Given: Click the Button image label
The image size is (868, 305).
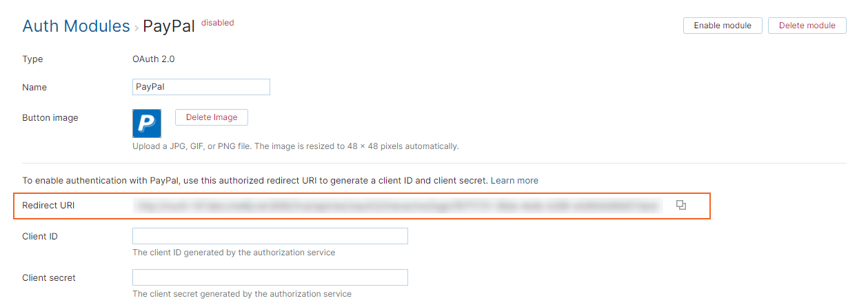Looking at the screenshot, I should pyautogui.click(x=50, y=117).
